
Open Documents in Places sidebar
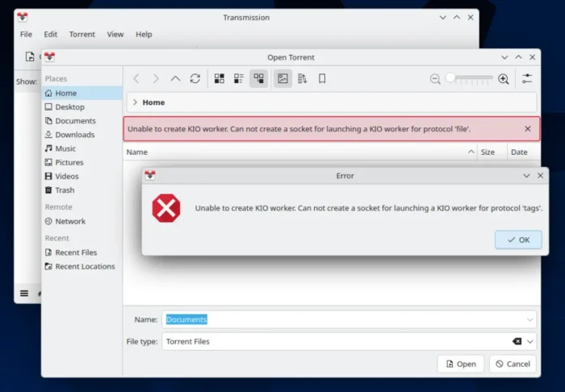[x=82, y=121]
